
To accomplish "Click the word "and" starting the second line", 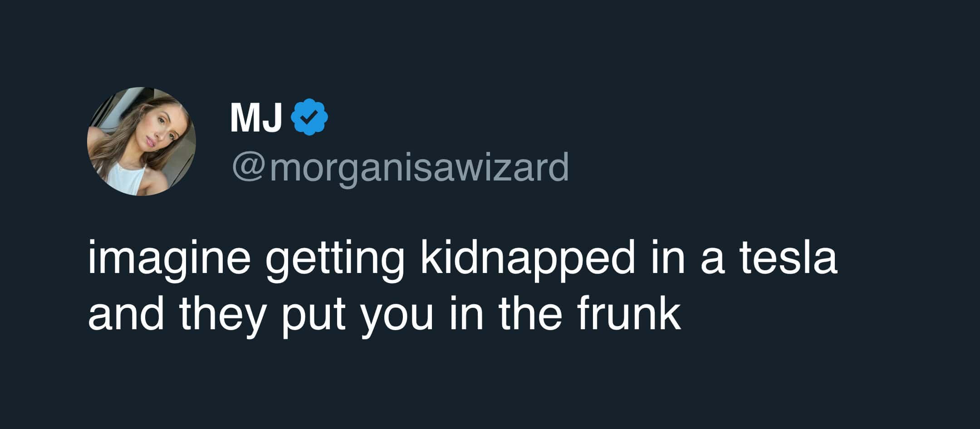I will click(x=126, y=315).
